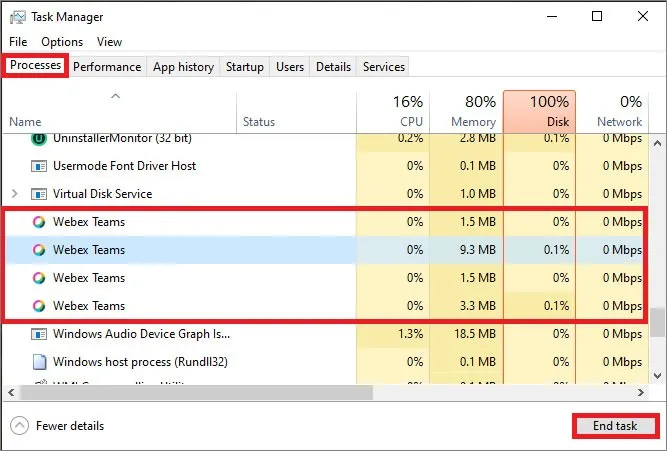The image size is (667, 451).
Task: Select Windows Audio Device Graph Is... row
Action: (x=327, y=334)
